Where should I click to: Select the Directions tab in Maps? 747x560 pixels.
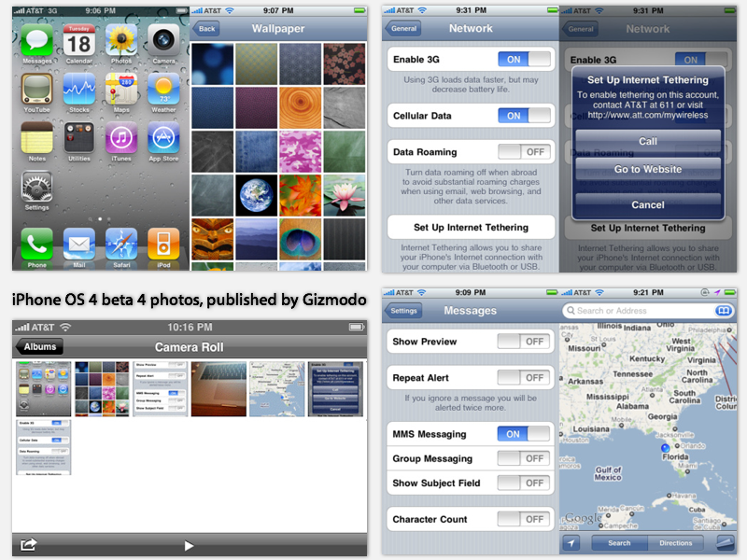[675, 543]
